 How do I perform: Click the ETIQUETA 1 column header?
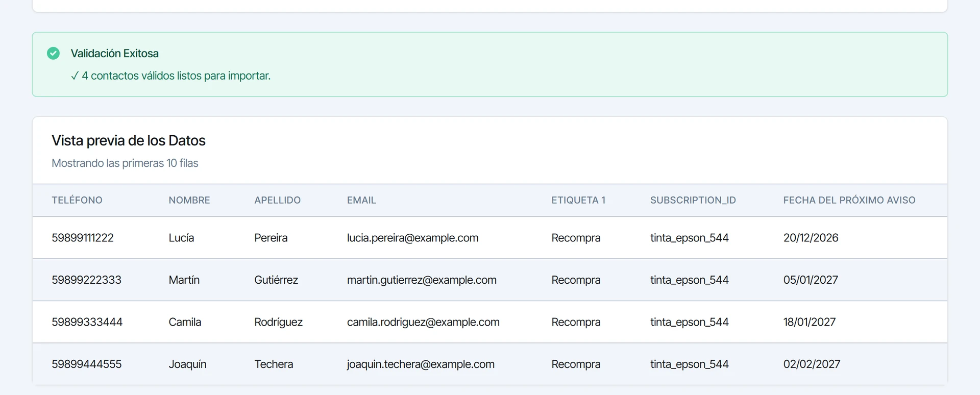(x=578, y=200)
